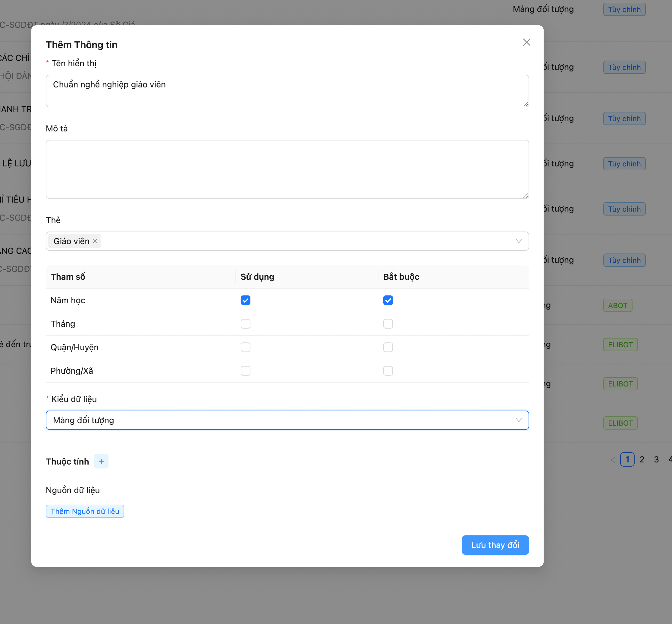Viewport: 672px width, 624px height.
Task: Uncheck Sử dụng for Năm học
Action: (245, 300)
